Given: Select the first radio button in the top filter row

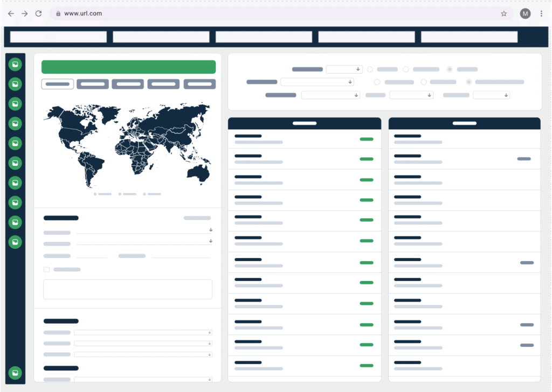Looking at the screenshot, I should [x=370, y=69].
